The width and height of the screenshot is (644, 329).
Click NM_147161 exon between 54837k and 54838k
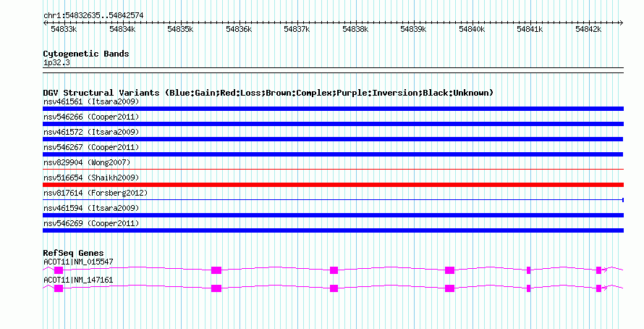tap(334, 288)
